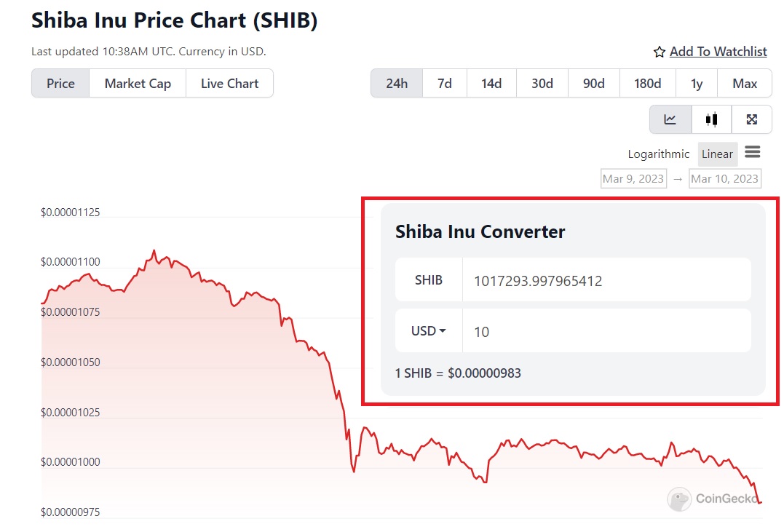784x532 pixels.
Task: Select the 7d time range
Action: click(444, 83)
